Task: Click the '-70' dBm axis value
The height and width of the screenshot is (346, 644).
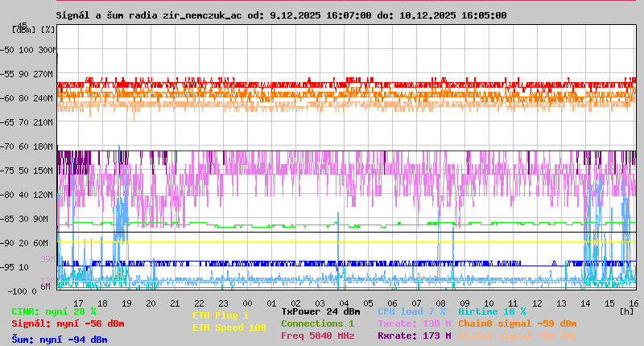Action: [x=7, y=146]
